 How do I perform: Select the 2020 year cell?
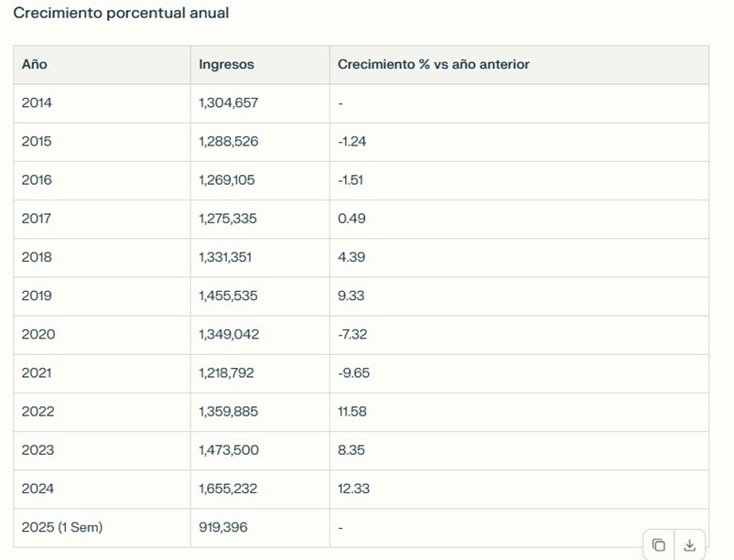click(38, 334)
